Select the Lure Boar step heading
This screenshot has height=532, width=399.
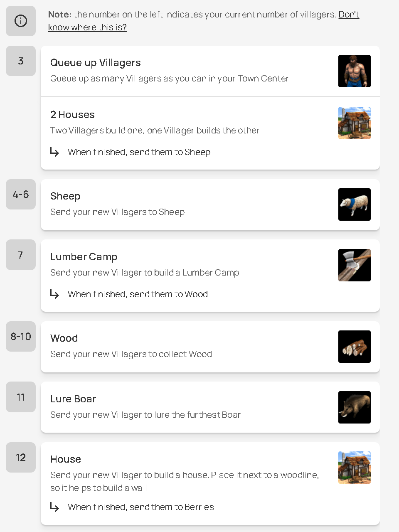point(73,399)
